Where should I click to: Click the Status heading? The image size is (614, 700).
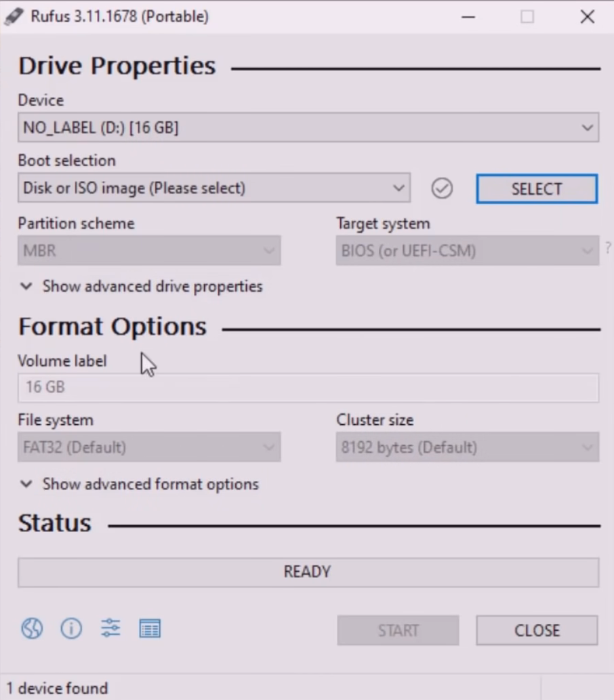point(54,522)
